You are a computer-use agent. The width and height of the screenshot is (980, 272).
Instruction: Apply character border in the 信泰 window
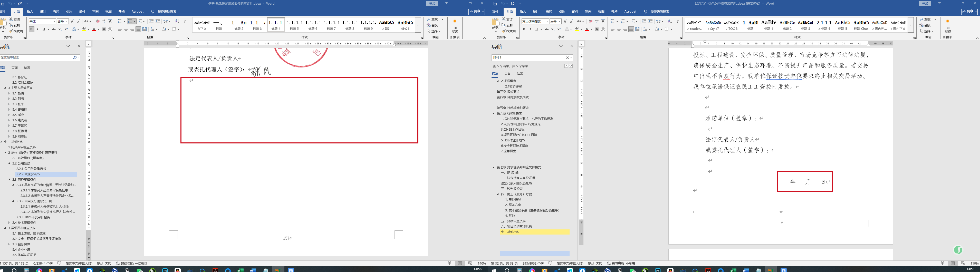click(x=110, y=21)
